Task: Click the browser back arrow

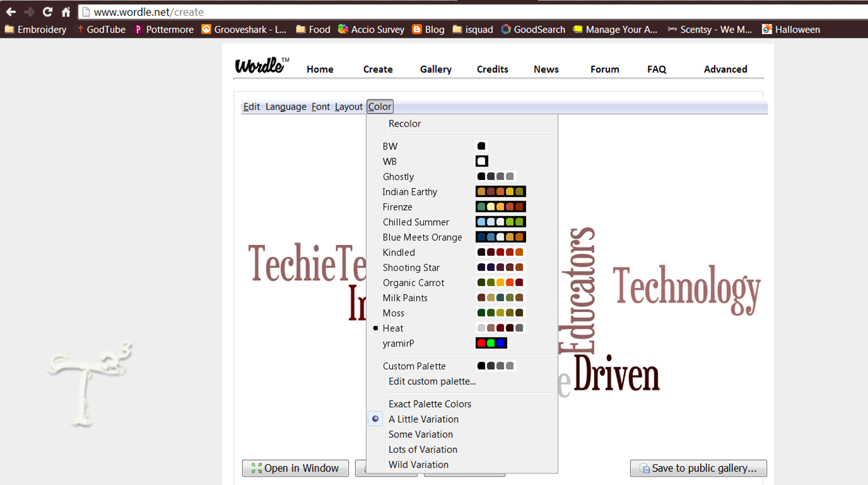Action: click(11, 11)
